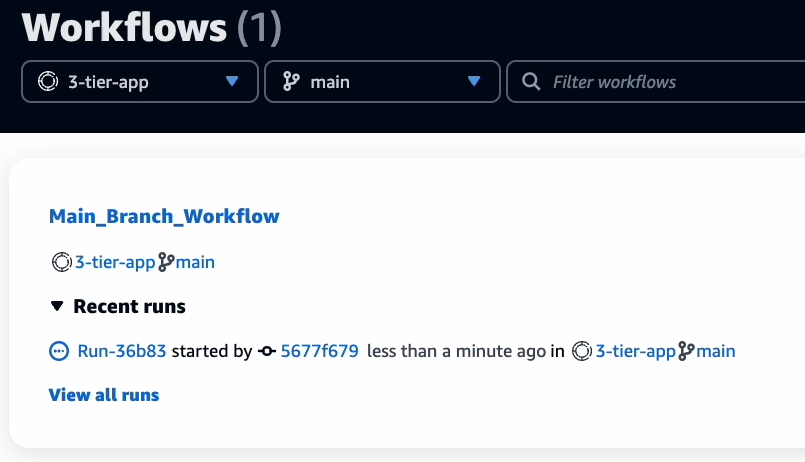Click commit icon before 5677f679
Screen dimensions: 805x462
pos(266,351)
